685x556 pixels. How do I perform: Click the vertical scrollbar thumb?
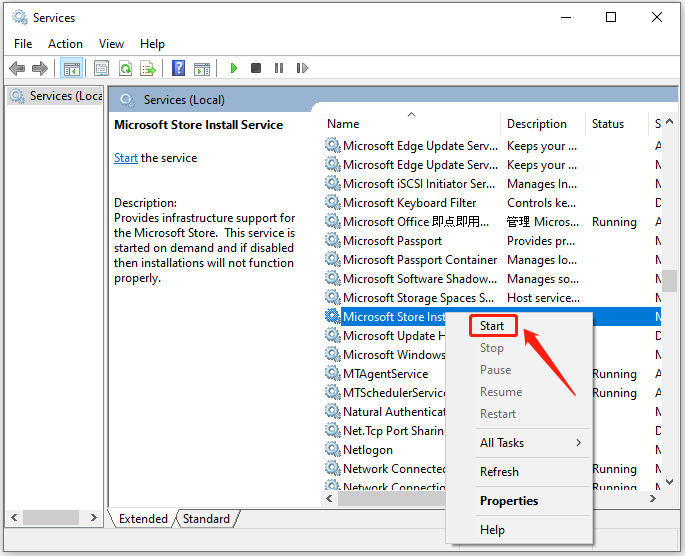point(670,280)
